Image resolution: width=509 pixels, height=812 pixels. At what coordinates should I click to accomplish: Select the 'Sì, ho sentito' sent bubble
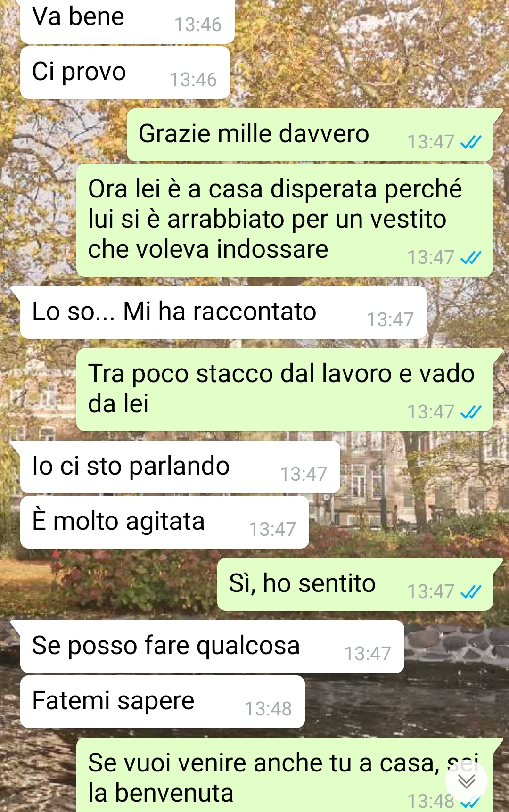click(x=355, y=584)
